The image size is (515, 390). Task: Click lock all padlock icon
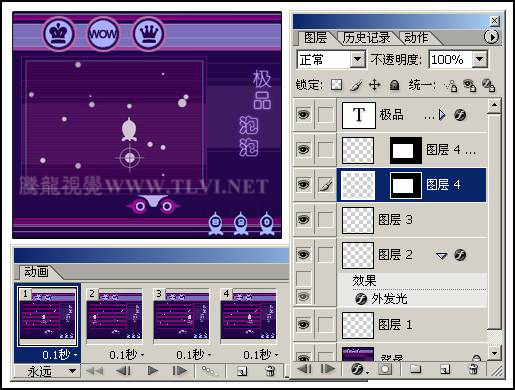394,85
